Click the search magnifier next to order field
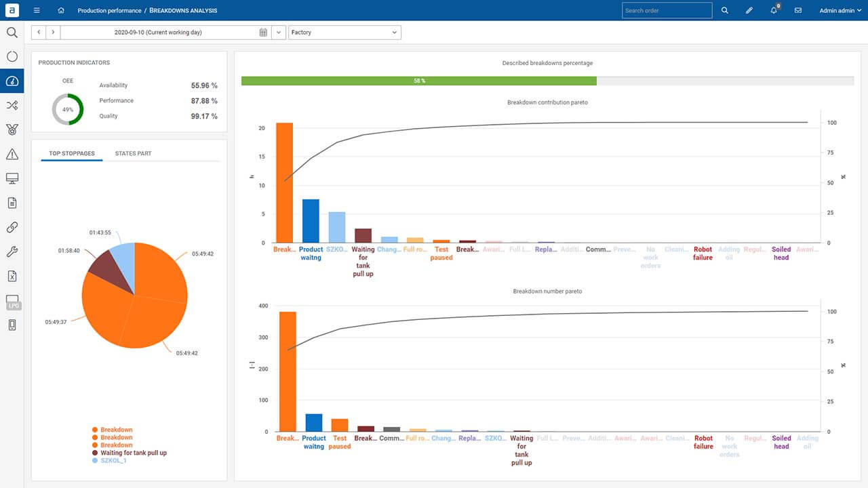 click(725, 11)
